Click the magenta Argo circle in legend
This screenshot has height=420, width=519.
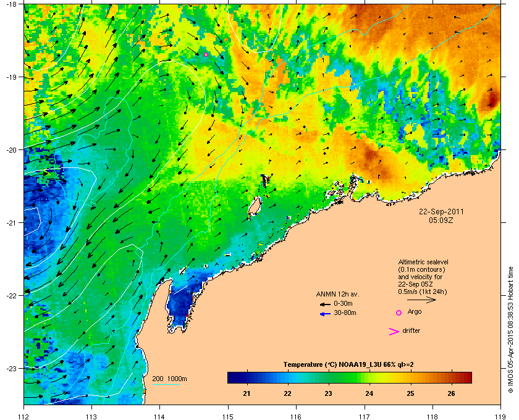coord(399,313)
